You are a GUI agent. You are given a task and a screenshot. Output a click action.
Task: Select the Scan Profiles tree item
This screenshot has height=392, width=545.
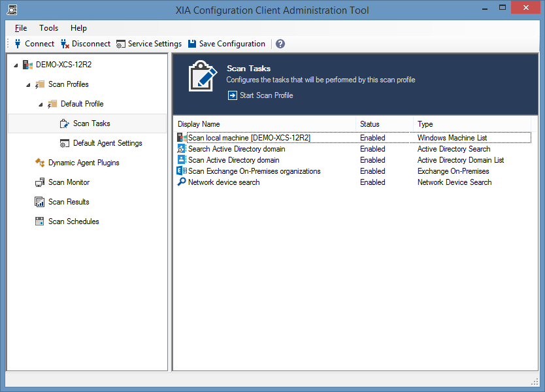pos(69,84)
